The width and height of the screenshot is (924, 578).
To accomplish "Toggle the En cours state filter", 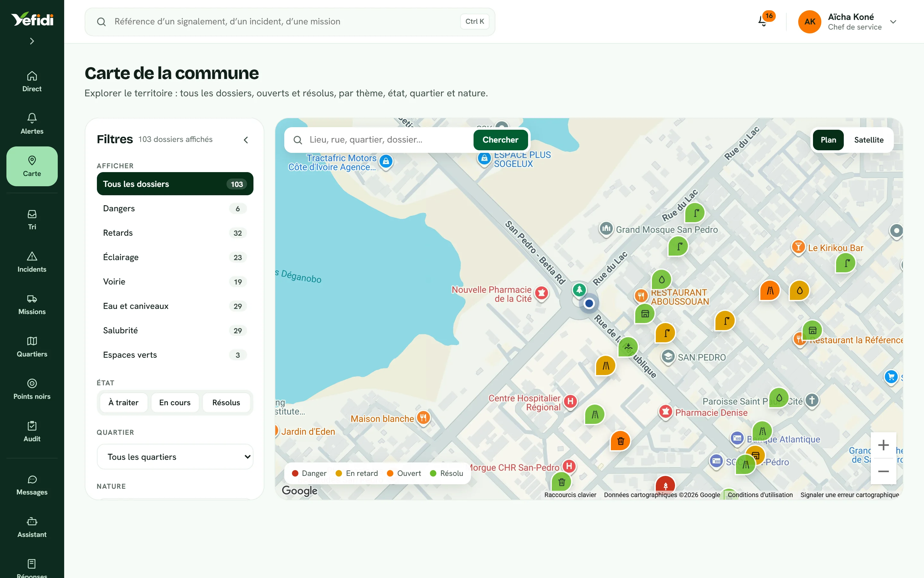I will click(x=175, y=403).
